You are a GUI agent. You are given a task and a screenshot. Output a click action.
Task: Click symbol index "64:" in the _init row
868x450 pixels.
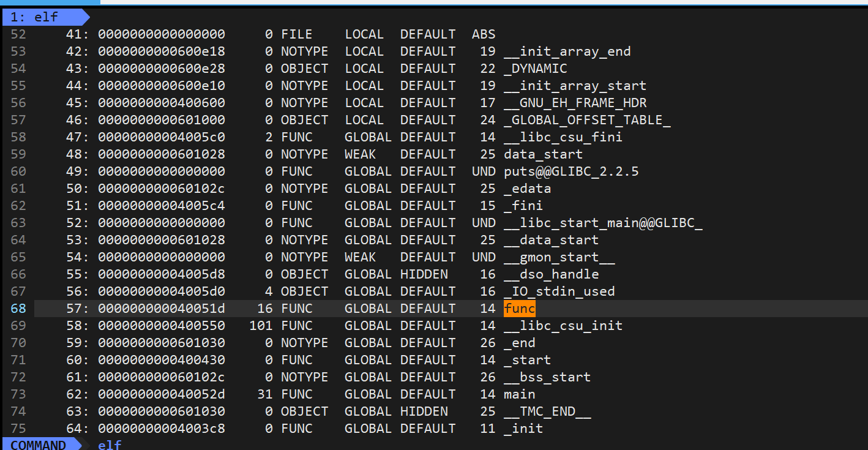pyautogui.click(x=78, y=429)
